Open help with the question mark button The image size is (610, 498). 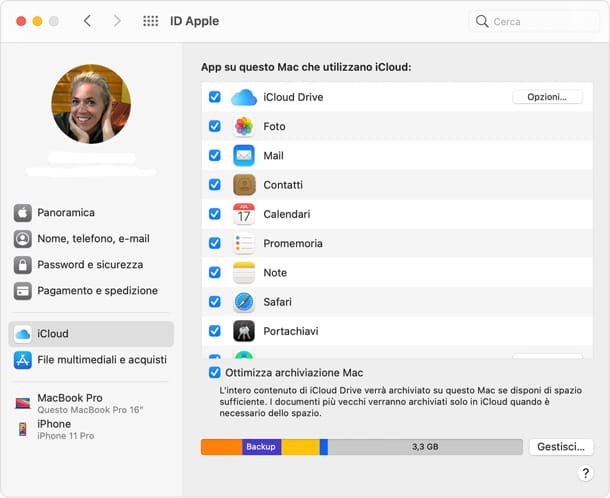click(x=585, y=473)
